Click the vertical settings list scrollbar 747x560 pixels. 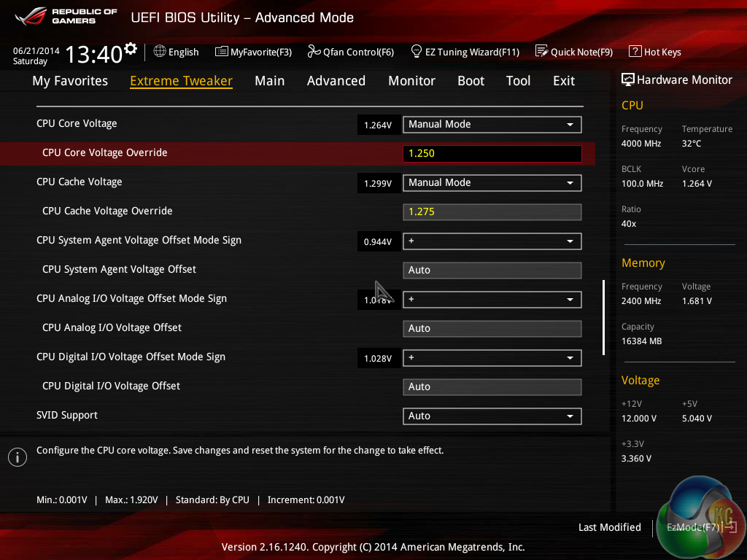pos(603,318)
